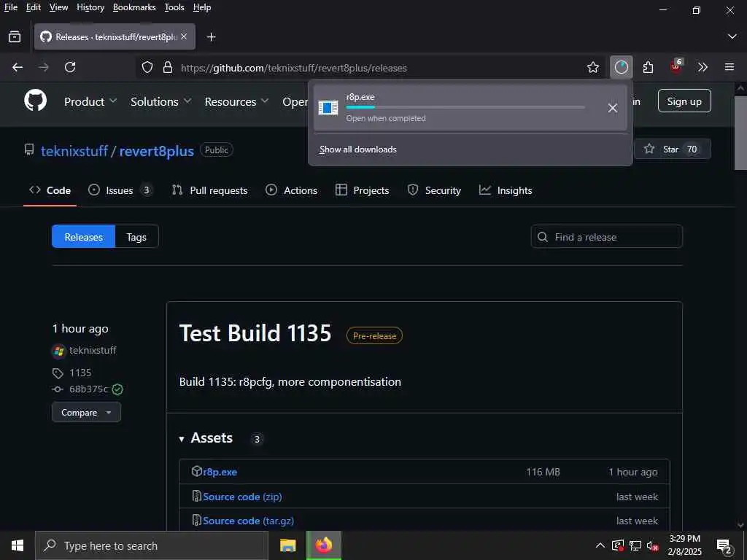
Task: Close the Releases tab
Action: pos(184,36)
